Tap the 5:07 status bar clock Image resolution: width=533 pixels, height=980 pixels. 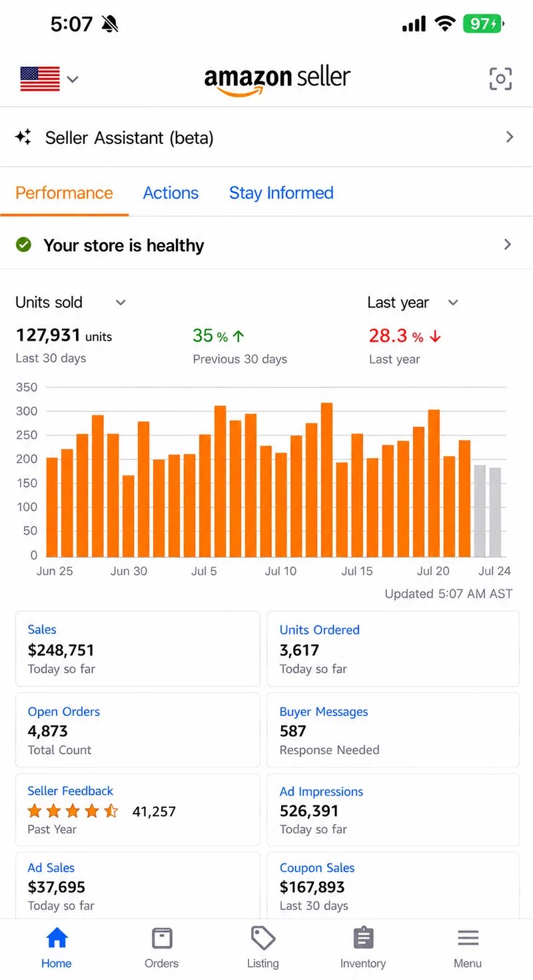pos(71,25)
